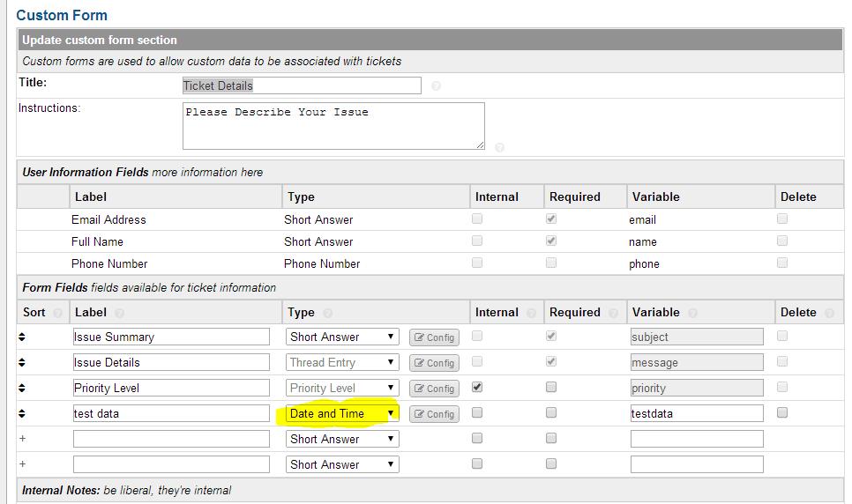Click sort handle for Issue Details row
Image resolution: width=852 pixels, height=504 pixels.
coord(22,362)
